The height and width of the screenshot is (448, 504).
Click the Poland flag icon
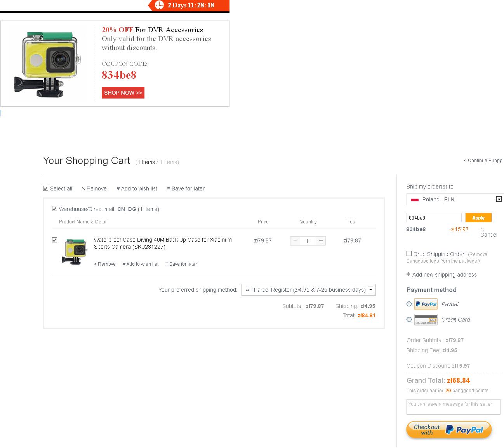(x=414, y=200)
